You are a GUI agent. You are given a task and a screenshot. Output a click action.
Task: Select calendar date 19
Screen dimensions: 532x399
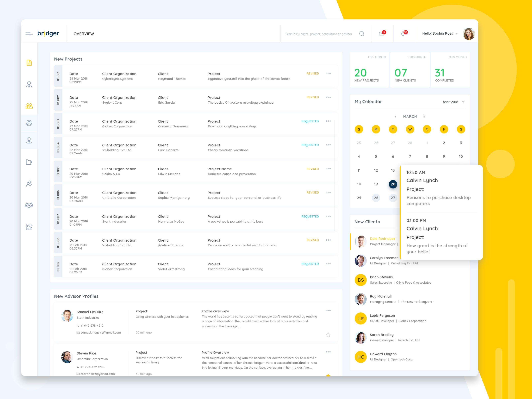coord(376,184)
